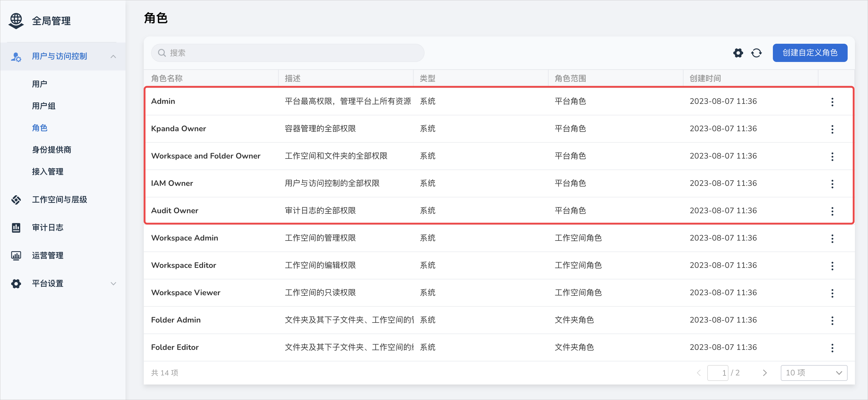Click the refresh/reload icon in roles toolbar
Image resolution: width=868 pixels, height=400 pixels.
pos(756,53)
